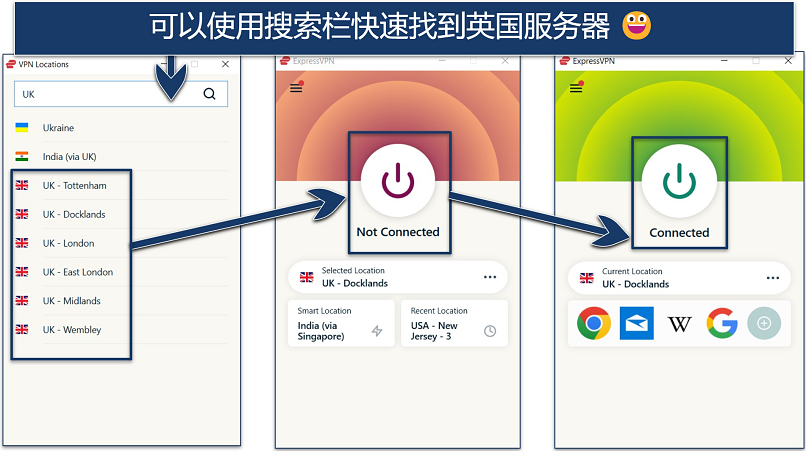
Task: Open the mail app shortcut icon
Action: coord(636,323)
